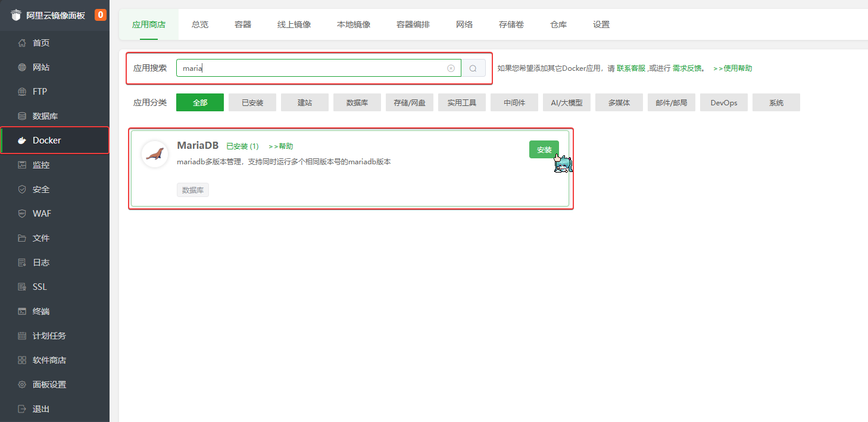Open the 本地镜像 tab
The height and width of the screenshot is (422, 868).
pos(354,24)
